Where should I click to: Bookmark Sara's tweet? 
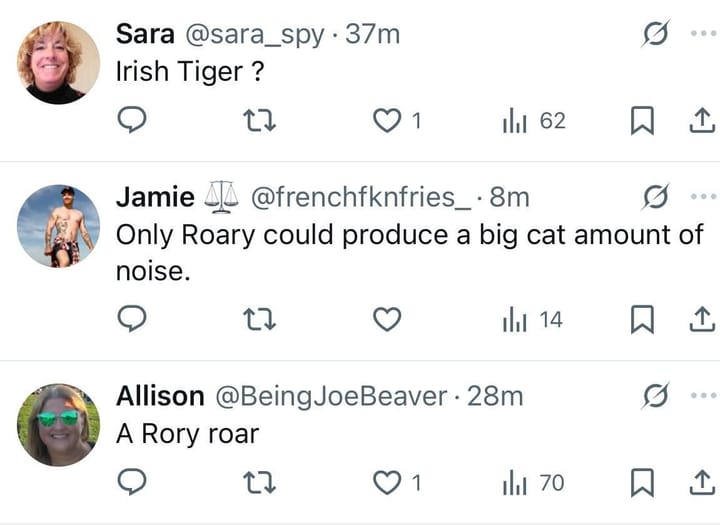(641, 121)
